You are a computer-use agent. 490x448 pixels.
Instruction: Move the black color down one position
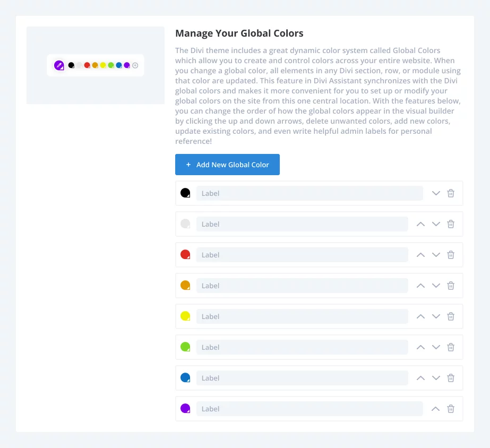[436, 193]
